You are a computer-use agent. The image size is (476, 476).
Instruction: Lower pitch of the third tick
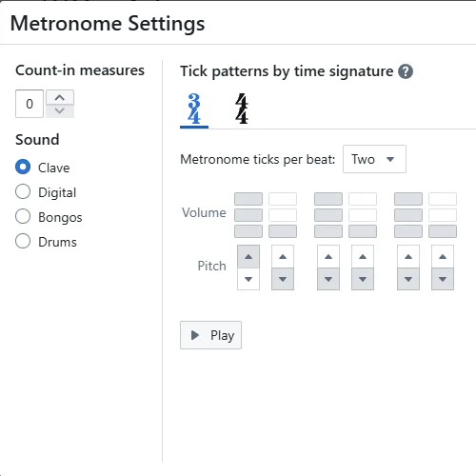pos(328,279)
